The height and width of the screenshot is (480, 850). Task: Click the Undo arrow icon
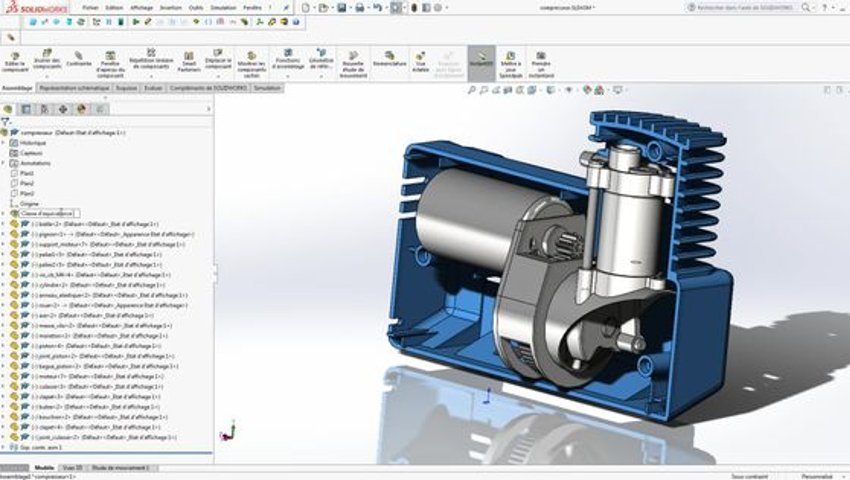377,8
